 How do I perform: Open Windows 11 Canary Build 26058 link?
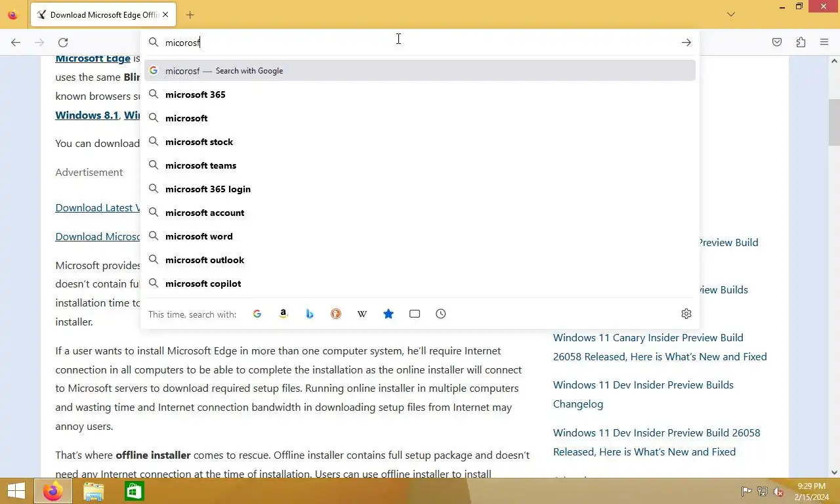click(x=660, y=347)
